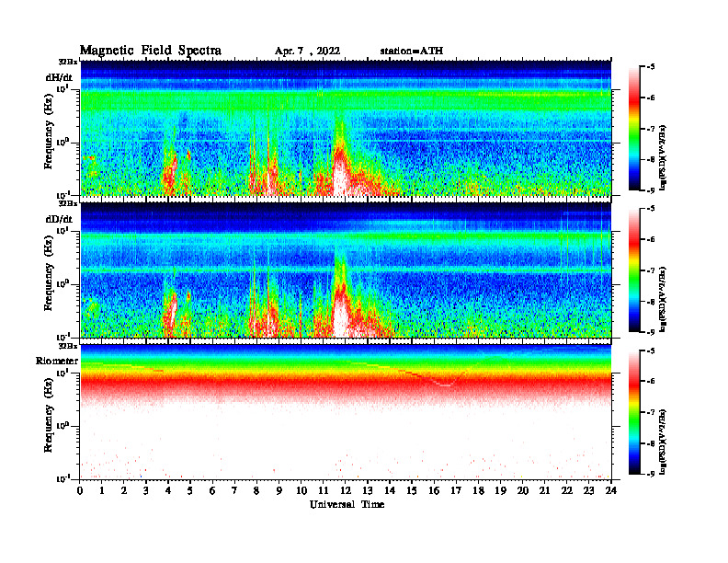Screen dimensions: 728x563
Task: Click hour tick label "8" on time axis
Action: (256, 491)
